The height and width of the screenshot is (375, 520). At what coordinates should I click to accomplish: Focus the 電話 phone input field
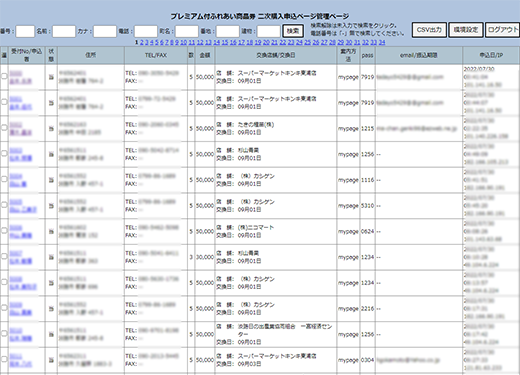[x=146, y=31]
